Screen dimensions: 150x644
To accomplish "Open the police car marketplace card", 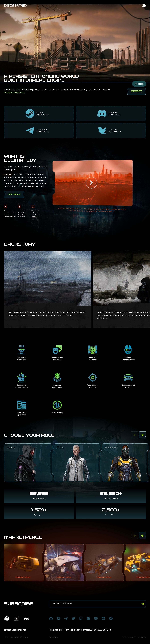I will pyautogui.click(x=64, y=563).
